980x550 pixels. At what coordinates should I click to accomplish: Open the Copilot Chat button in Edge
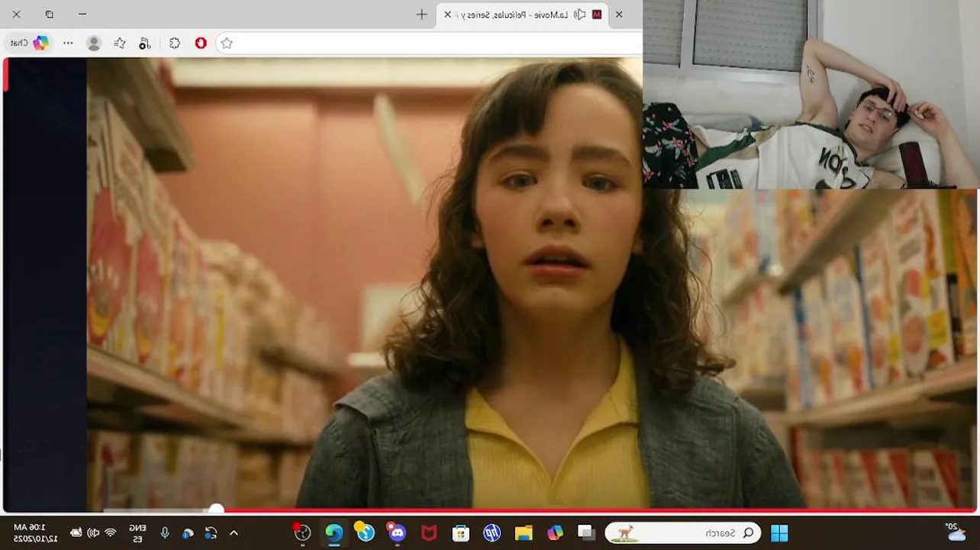[x=30, y=43]
